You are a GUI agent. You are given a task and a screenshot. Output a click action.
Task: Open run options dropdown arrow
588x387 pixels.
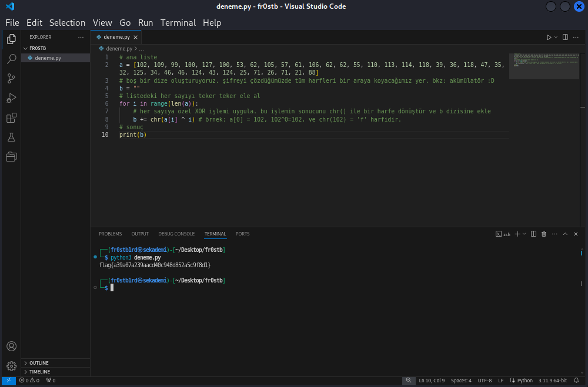(556, 37)
